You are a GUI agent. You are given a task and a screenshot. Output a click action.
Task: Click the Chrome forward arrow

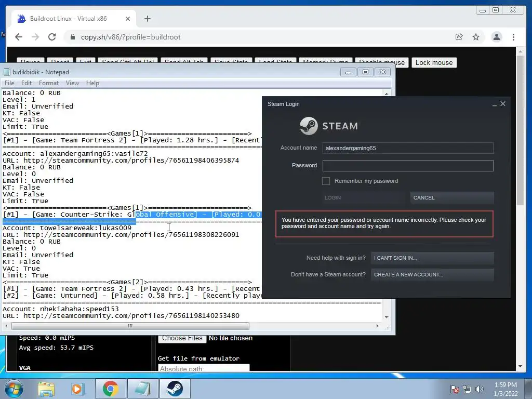35,37
